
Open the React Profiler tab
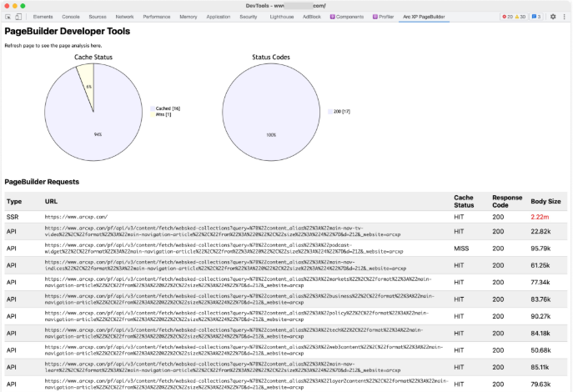point(383,17)
